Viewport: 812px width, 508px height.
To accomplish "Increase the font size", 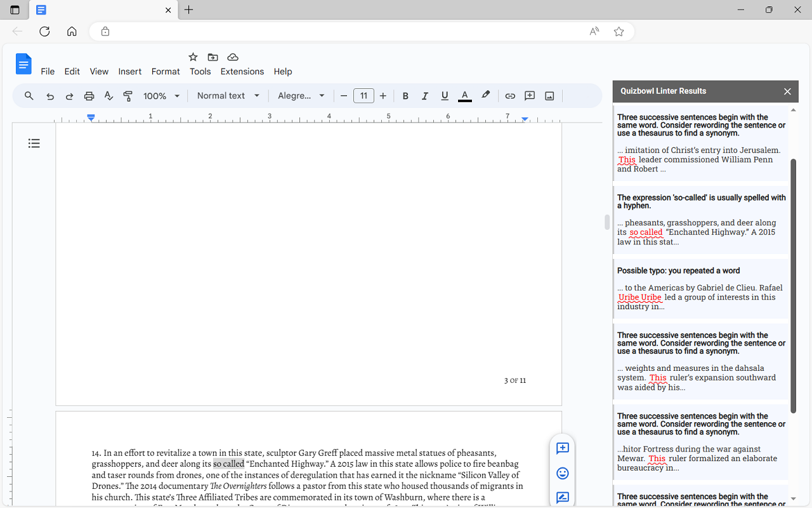I will point(383,96).
